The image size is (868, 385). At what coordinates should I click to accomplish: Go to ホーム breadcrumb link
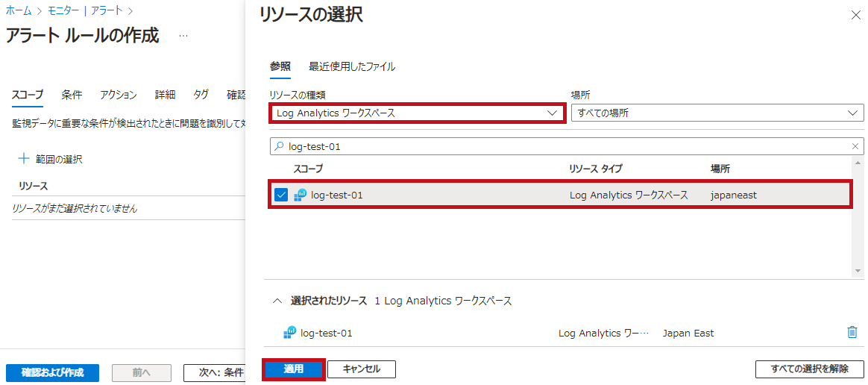18,10
